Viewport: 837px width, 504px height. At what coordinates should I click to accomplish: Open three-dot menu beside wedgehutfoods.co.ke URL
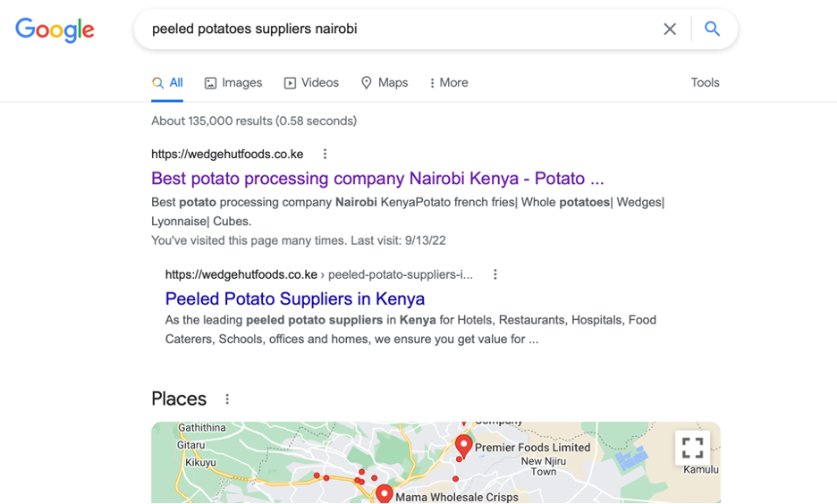pyautogui.click(x=325, y=154)
